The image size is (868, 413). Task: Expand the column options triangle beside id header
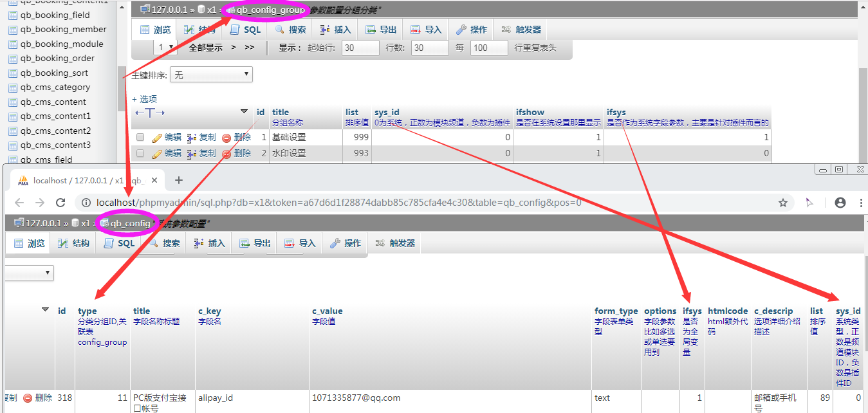tap(244, 112)
